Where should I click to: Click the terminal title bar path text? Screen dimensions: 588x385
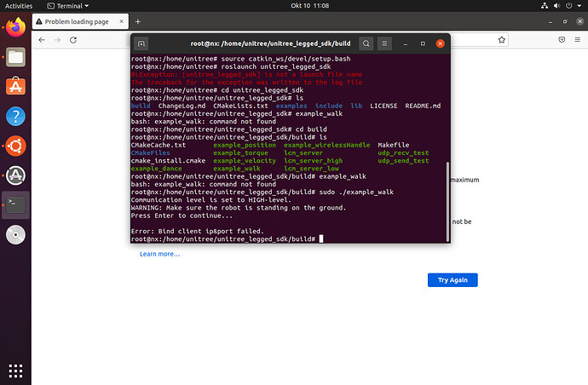point(270,43)
